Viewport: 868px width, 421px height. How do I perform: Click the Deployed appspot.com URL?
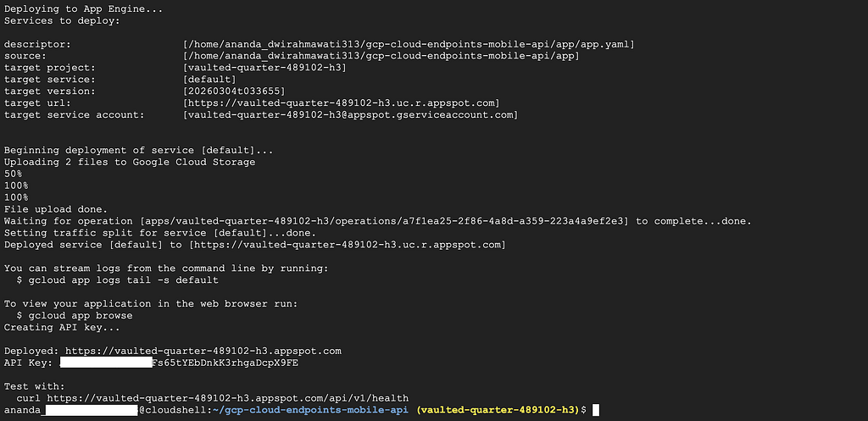203,352
